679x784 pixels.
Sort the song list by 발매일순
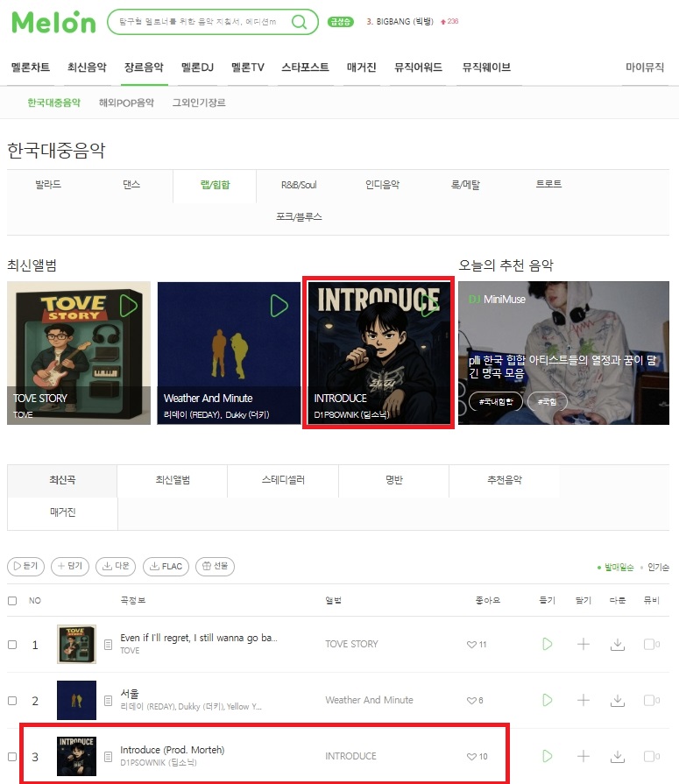click(619, 567)
